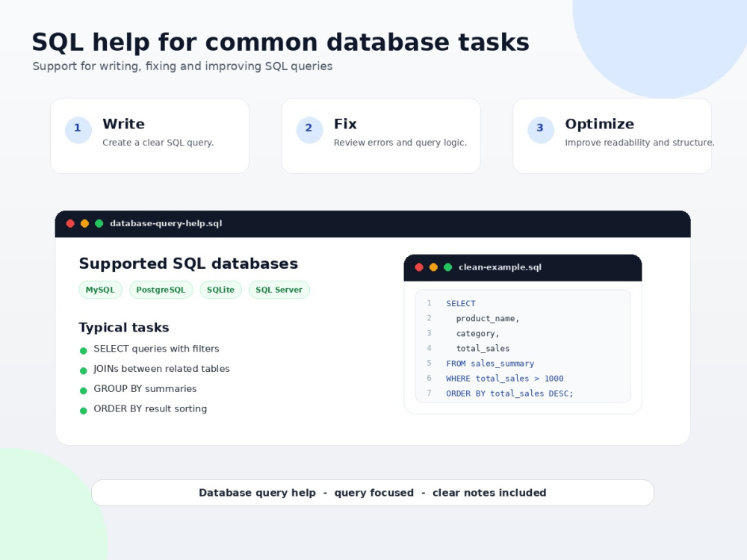
Task: Click the 'Typical tasks' heading
Action: click(124, 328)
